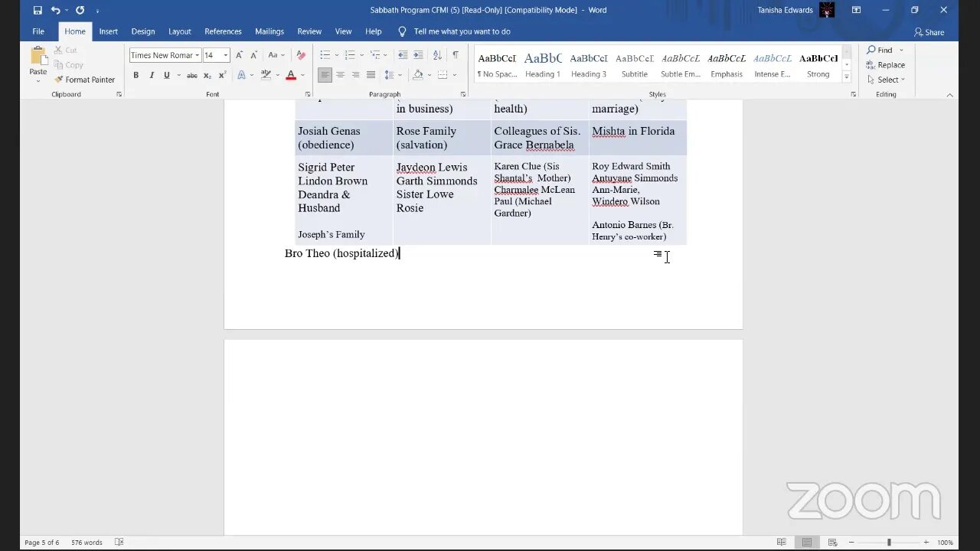Click the Numbering list icon
This screenshot has height=551, width=980.
pyautogui.click(x=350, y=55)
